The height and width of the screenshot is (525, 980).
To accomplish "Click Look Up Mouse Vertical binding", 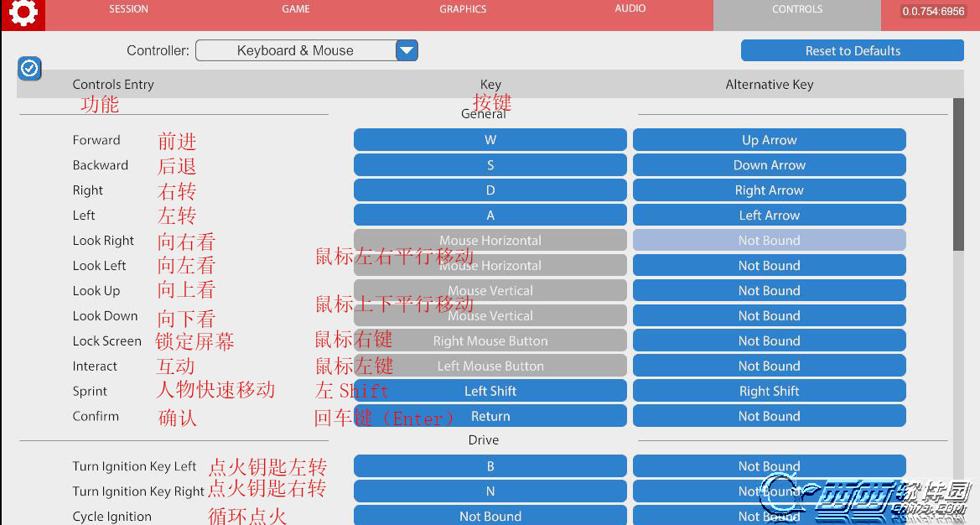I will pyautogui.click(x=490, y=291).
